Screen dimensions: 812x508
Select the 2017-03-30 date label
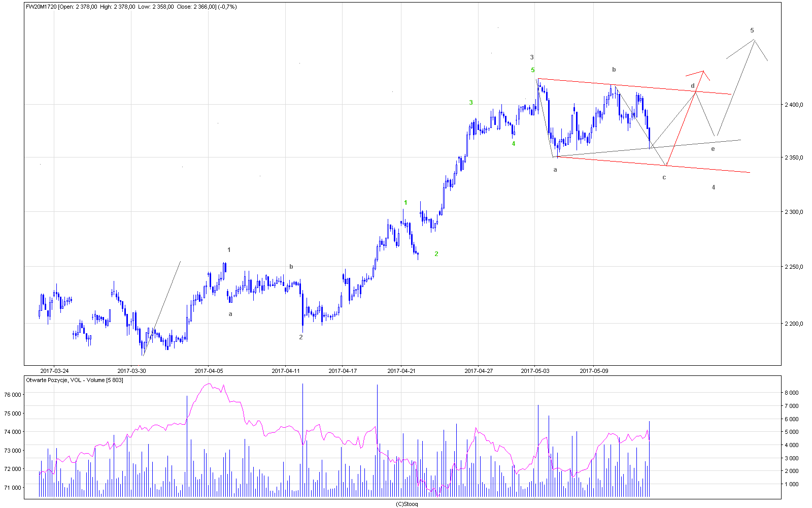131,371
